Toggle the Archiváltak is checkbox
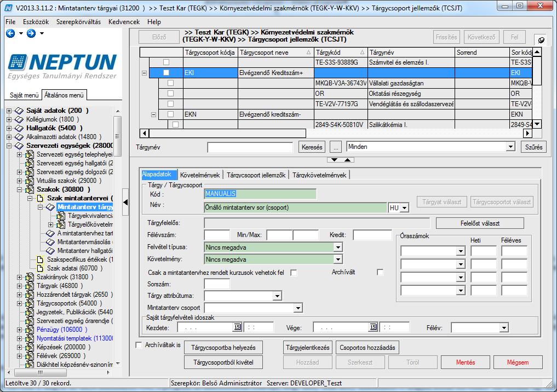The image size is (557, 392). click(139, 345)
